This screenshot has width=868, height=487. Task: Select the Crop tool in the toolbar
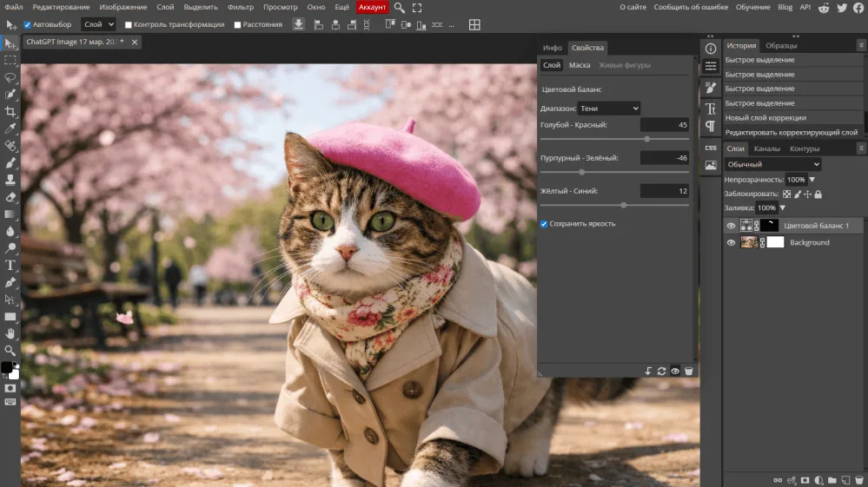click(10, 111)
